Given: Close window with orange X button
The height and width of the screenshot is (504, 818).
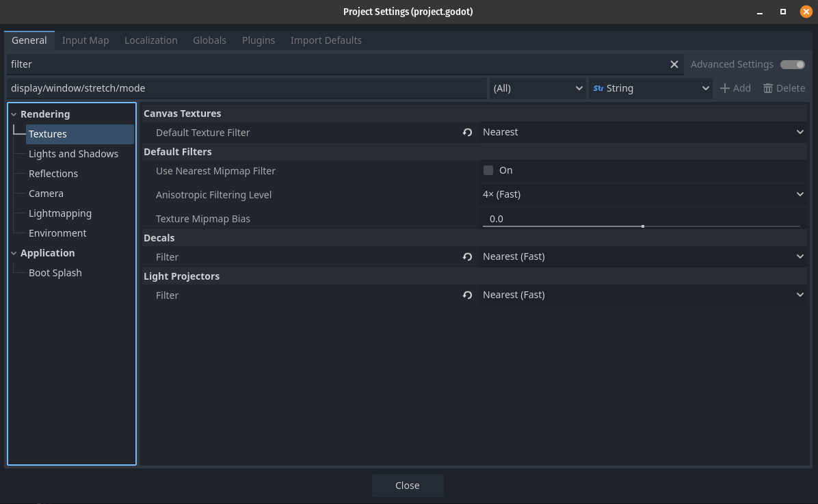Looking at the screenshot, I should (806, 12).
